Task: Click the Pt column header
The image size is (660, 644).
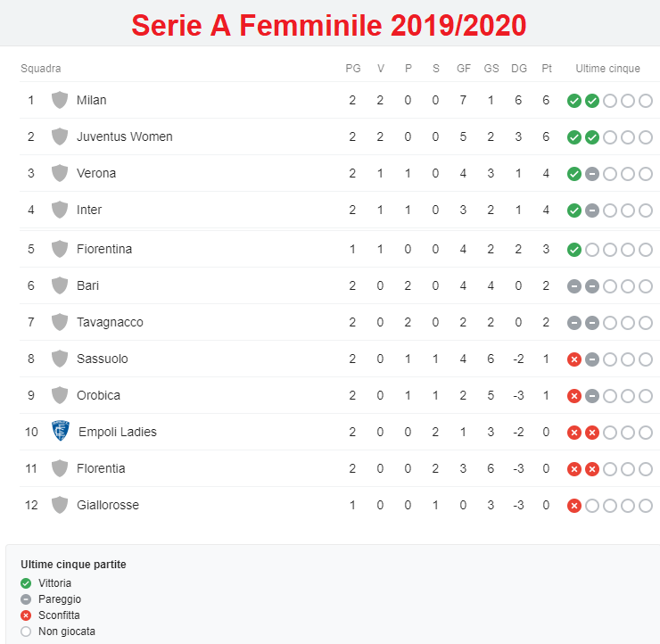Action: point(547,69)
